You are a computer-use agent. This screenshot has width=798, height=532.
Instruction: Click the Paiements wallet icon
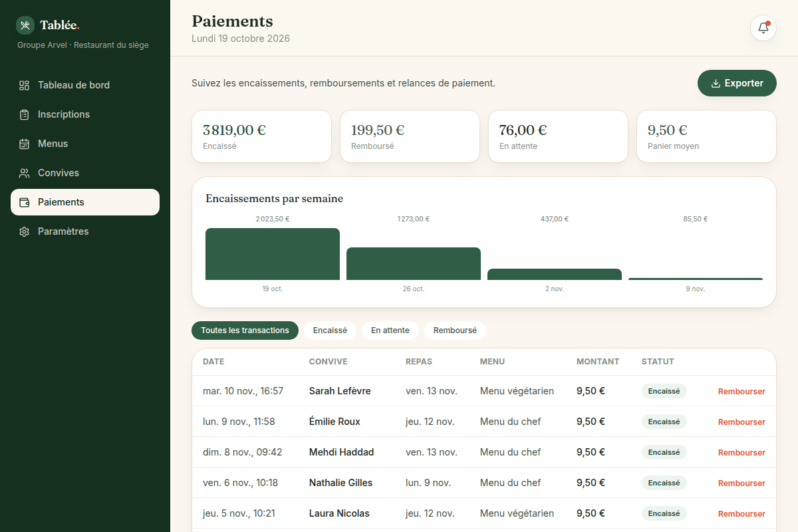(25, 202)
